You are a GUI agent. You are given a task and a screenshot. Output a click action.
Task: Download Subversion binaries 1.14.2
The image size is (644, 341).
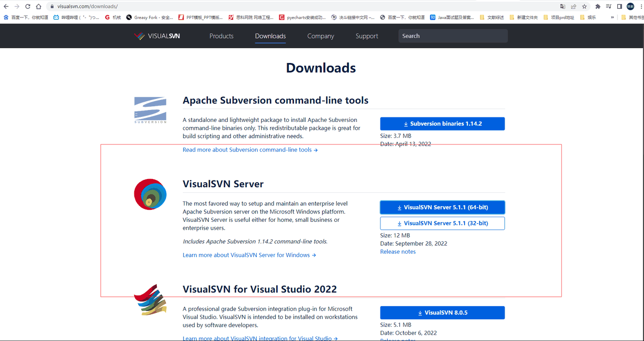click(442, 124)
